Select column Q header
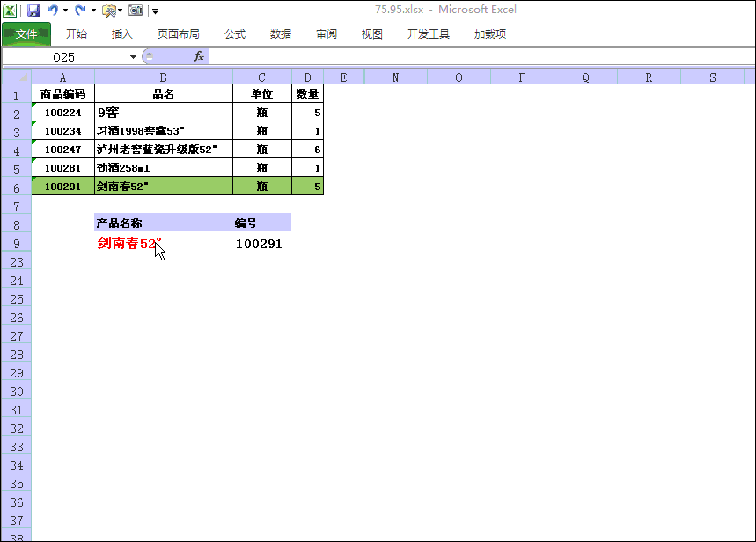The image size is (756, 542). (x=586, y=77)
